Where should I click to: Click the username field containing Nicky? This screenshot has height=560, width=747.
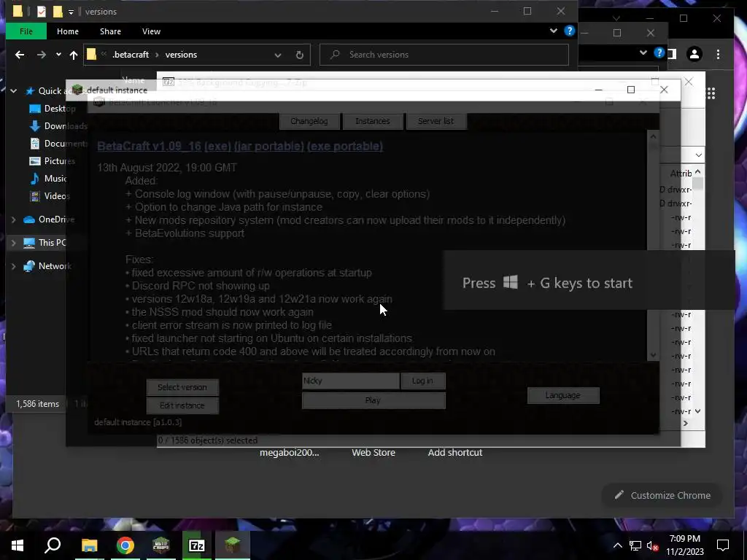[351, 381]
